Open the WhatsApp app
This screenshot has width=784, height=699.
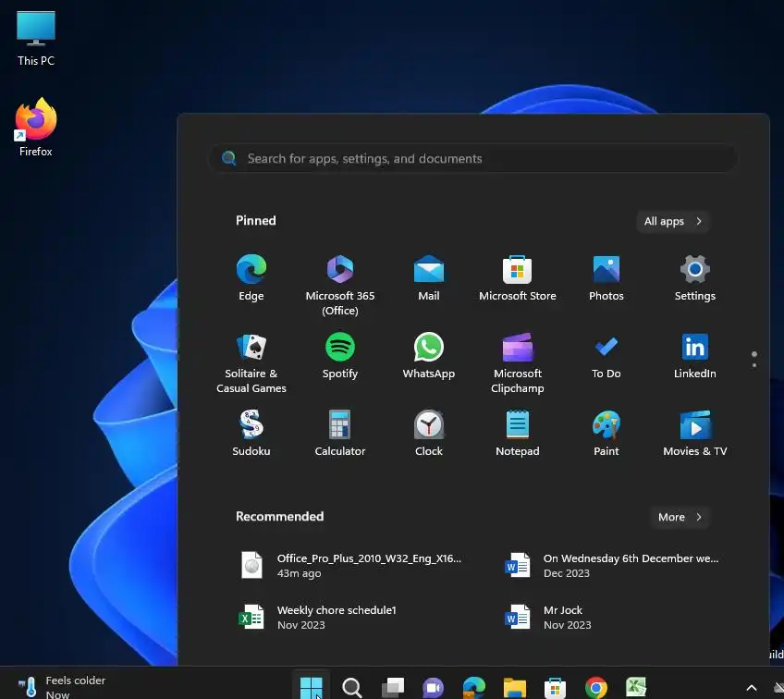(x=428, y=355)
